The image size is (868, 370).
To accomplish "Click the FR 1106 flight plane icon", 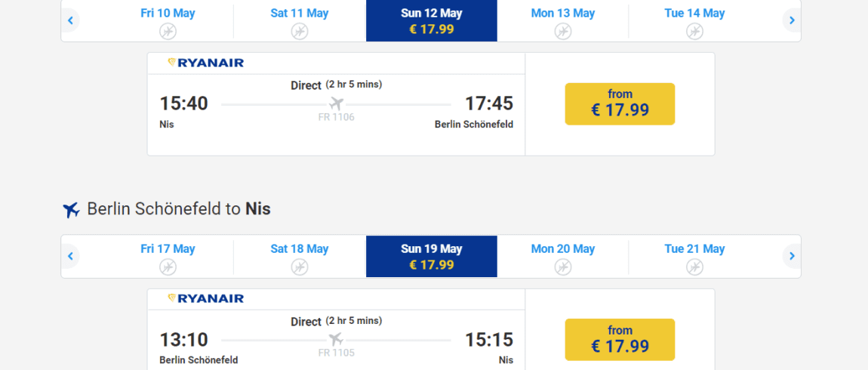I will click(x=336, y=103).
